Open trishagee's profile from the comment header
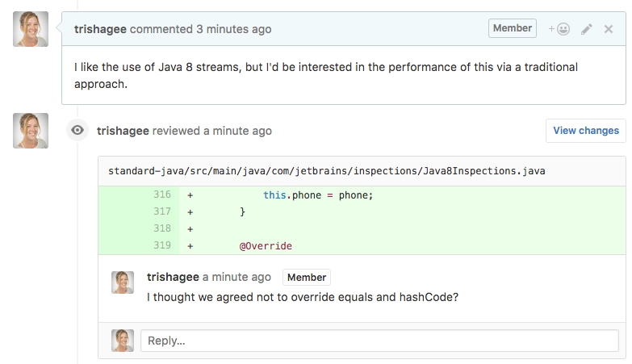The image size is (632, 364). coord(100,29)
